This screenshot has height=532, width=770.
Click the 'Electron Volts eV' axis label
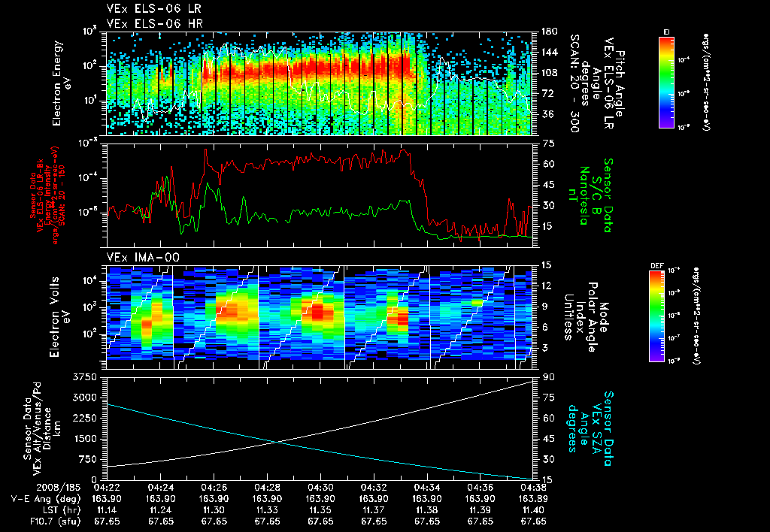click(59, 317)
